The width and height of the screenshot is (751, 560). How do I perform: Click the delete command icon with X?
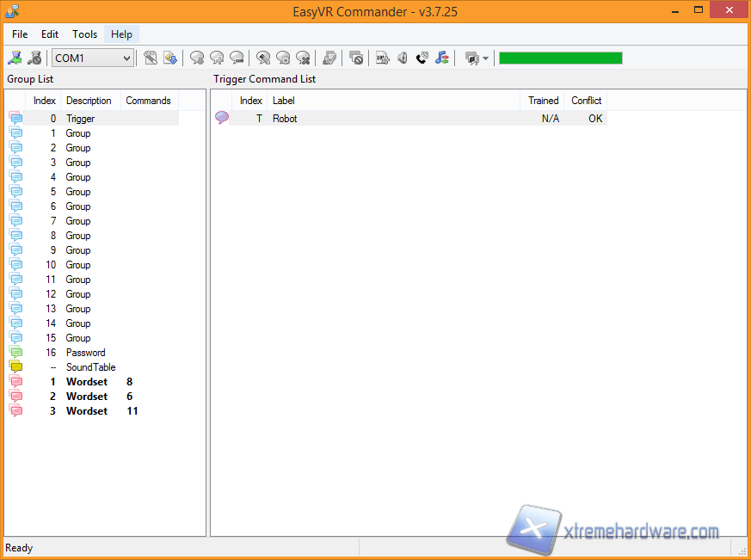(303, 58)
